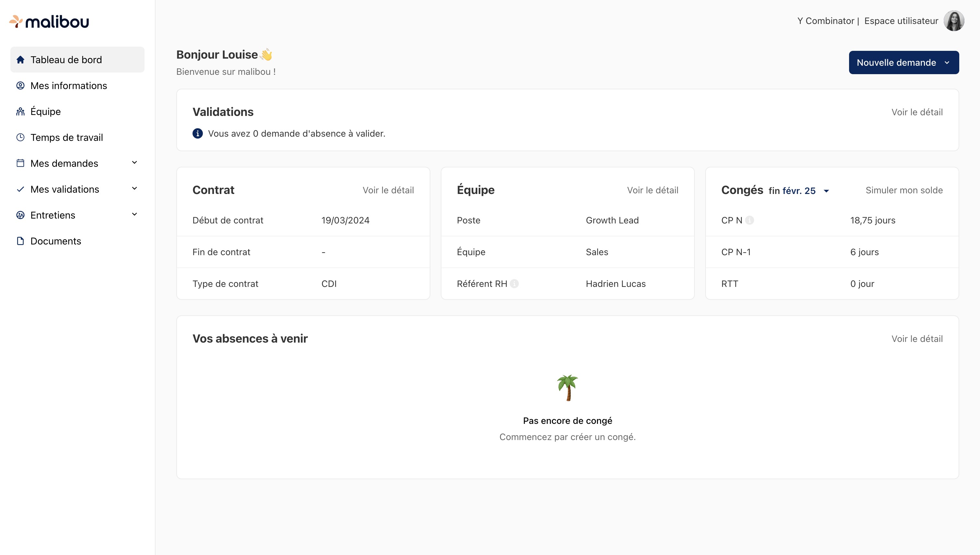Open Tableau de bord menu item
The height and width of the screenshot is (555, 980).
(77, 60)
